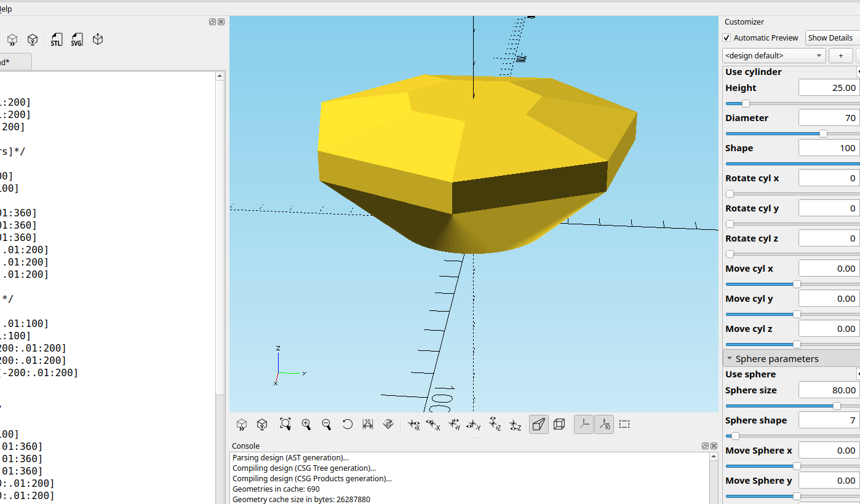
Task: Add a new preset with the + button
Action: 840,55
